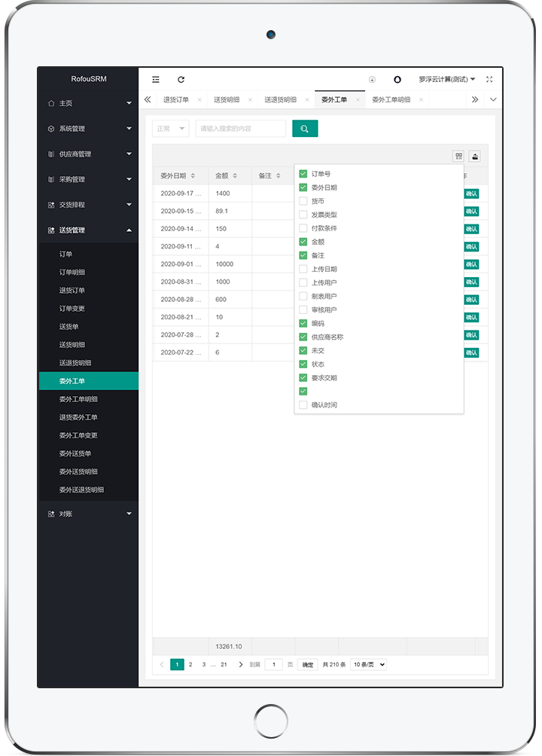Toggle the fullscreen icon at top right

(x=489, y=79)
